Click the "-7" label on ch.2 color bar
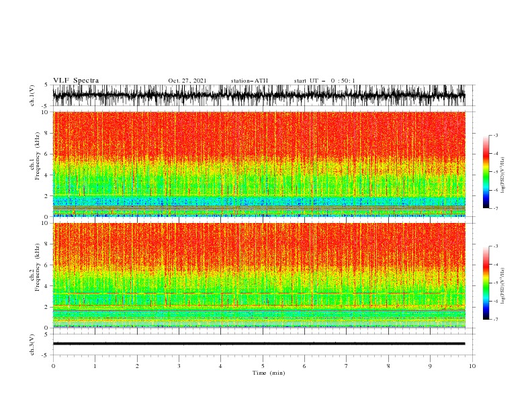Screen dimensions: 532x411 [x=495, y=319]
